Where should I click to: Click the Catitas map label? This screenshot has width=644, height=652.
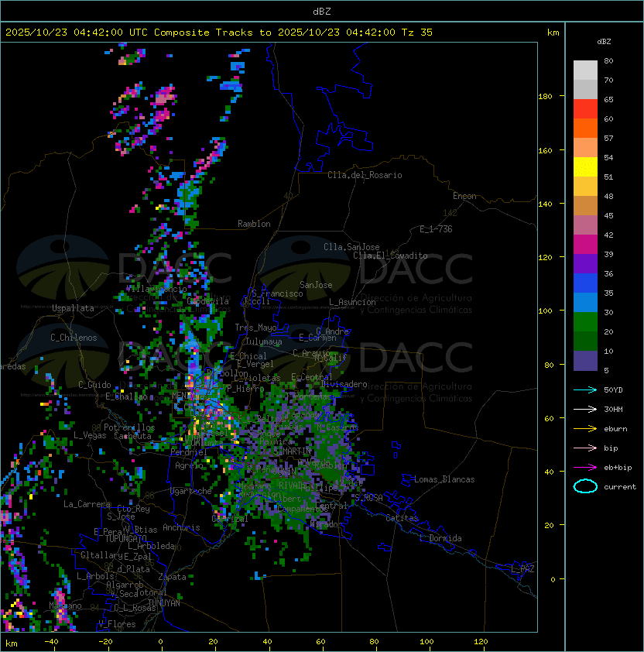(x=402, y=518)
